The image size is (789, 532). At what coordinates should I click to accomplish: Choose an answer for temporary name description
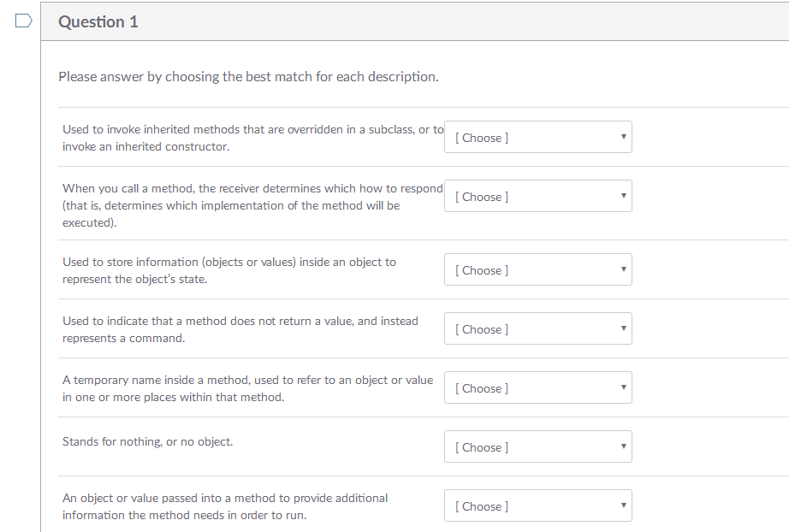(x=537, y=387)
